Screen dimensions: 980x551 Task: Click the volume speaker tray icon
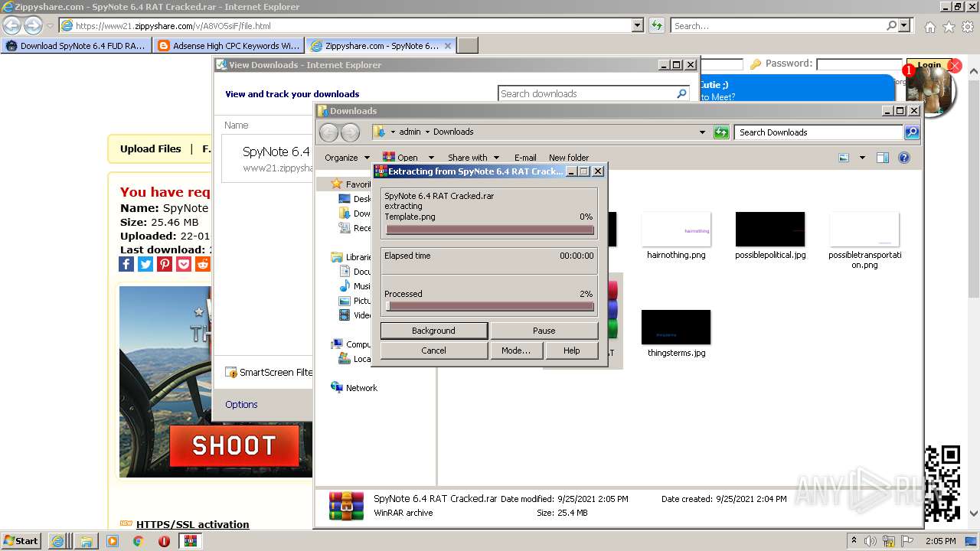(x=871, y=541)
